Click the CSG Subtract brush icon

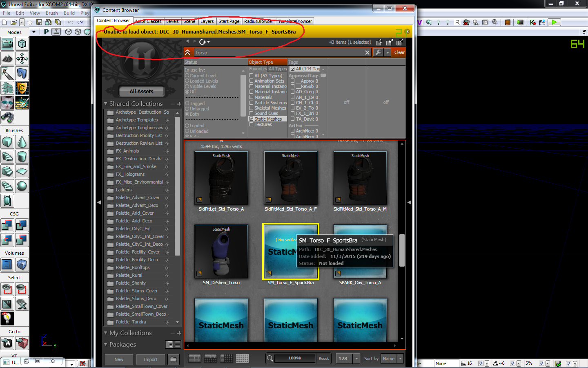(22, 225)
